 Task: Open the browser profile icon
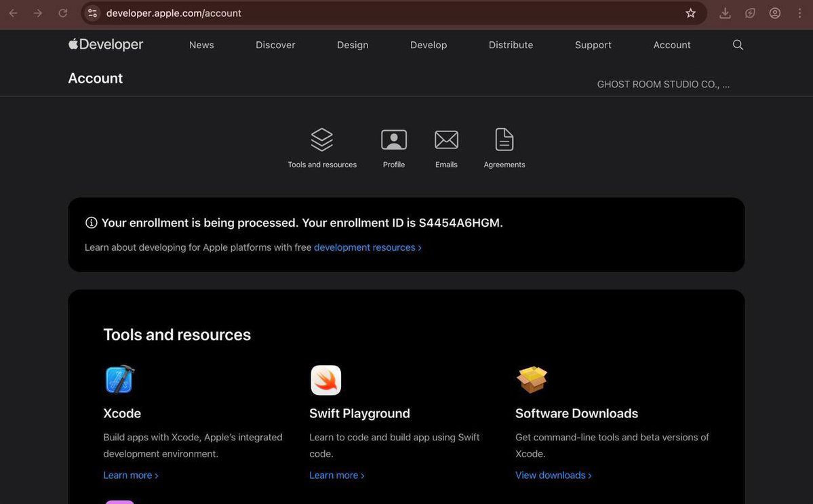(775, 13)
